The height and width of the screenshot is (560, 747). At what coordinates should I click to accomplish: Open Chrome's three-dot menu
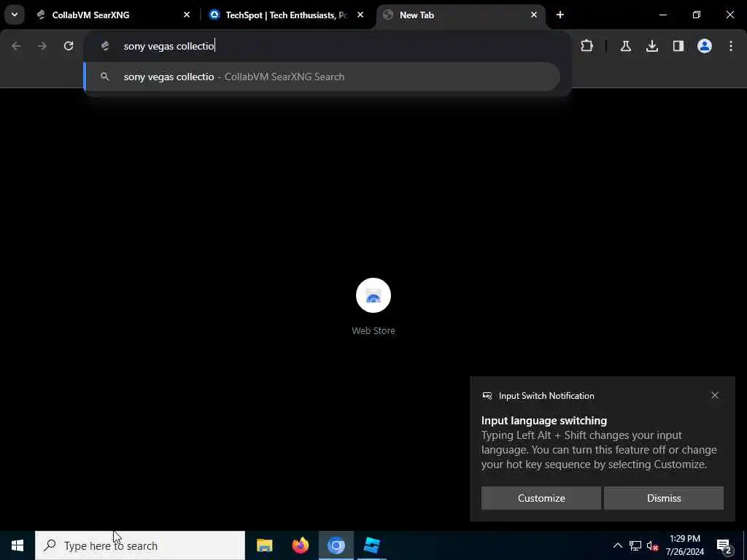pyautogui.click(x=731, y=46)
